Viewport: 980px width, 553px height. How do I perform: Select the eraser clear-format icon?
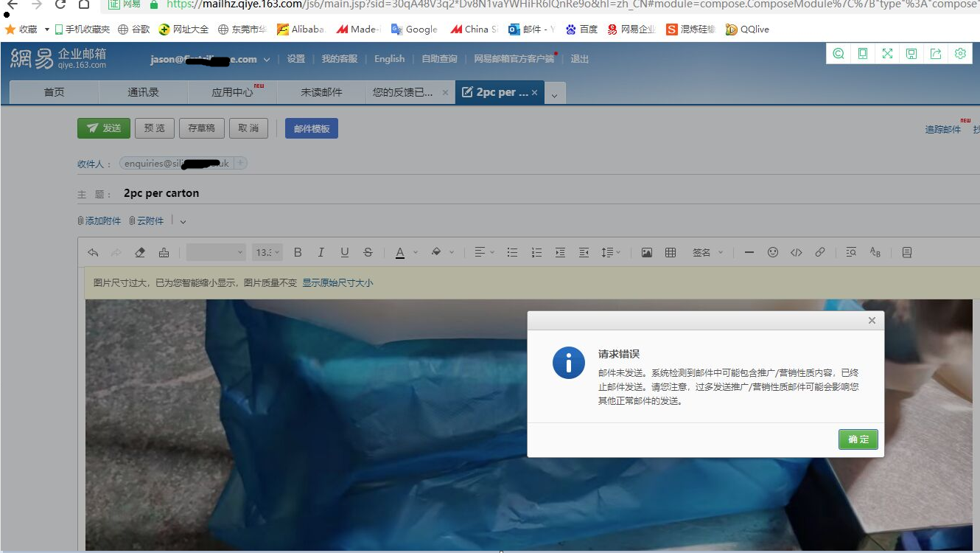[x=140, y=252]
